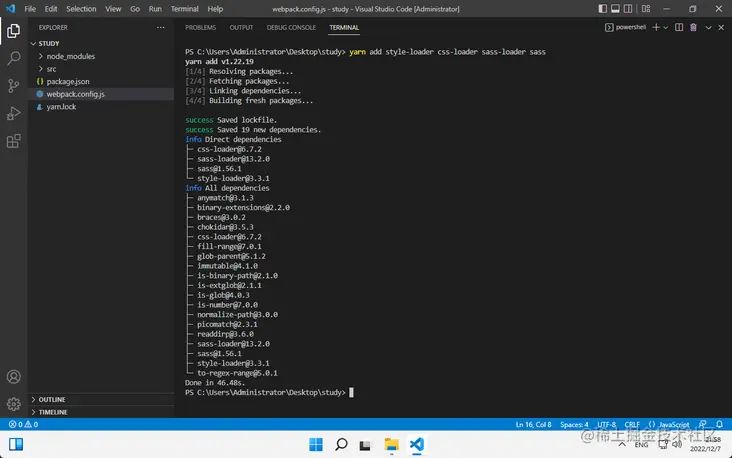Click the terminal prompt input line
The width and height of the screenshot is (732, 458).
(269, 393)
